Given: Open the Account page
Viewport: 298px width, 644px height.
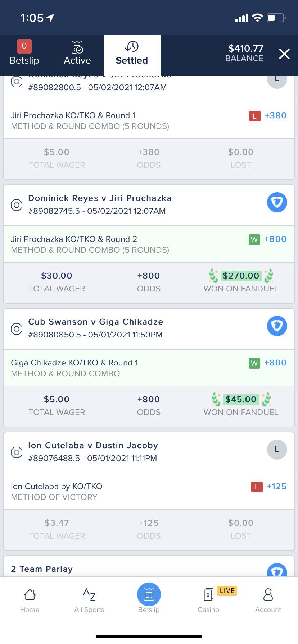Looking at the screenshot, I should click(x=268, y=601).
